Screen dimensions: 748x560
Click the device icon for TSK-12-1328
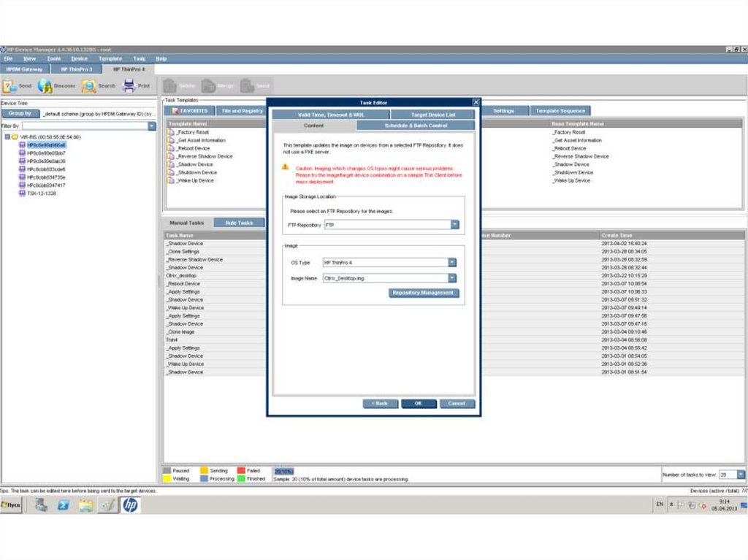(x=22, y=193)
